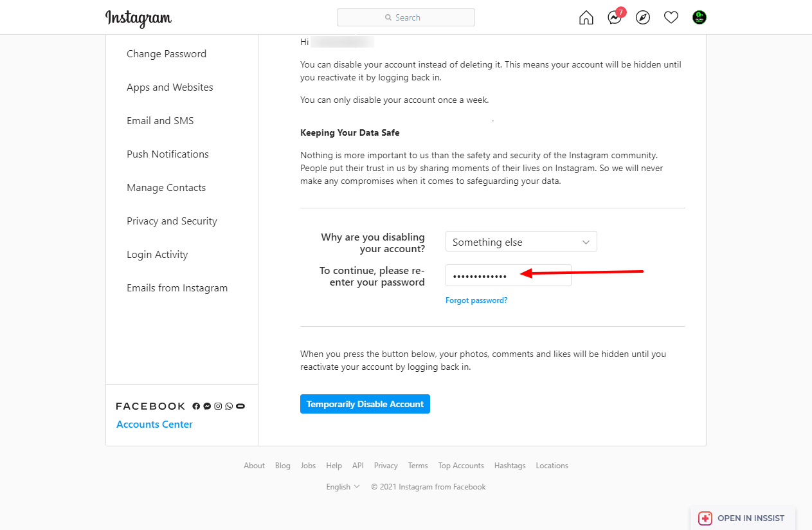Click the Messenger icon beside FACEBOOK label

[x=207, y=407]
